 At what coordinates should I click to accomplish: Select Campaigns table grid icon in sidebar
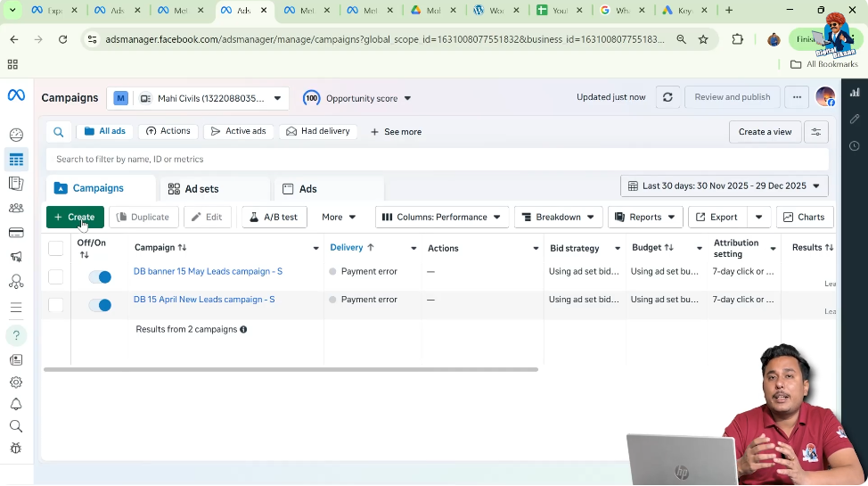(x=16, y=160)
